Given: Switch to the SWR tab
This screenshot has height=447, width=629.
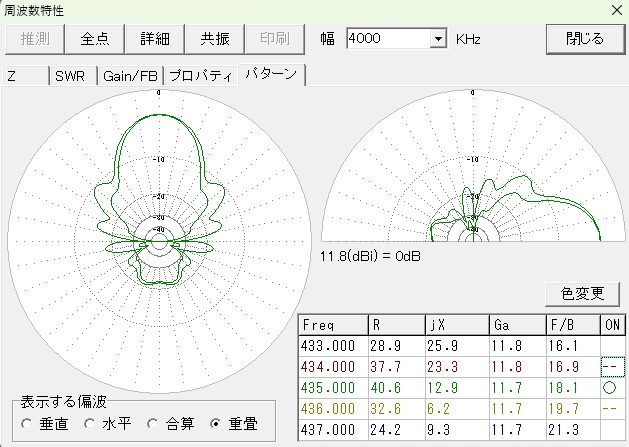Looking at the screenshot, I should coord(70,76).
